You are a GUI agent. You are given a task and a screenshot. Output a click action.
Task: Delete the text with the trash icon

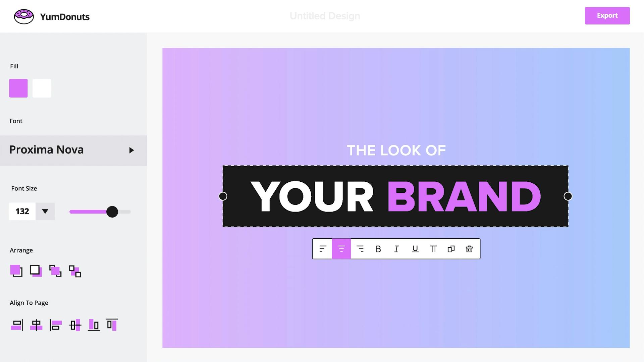click(469, 249)
